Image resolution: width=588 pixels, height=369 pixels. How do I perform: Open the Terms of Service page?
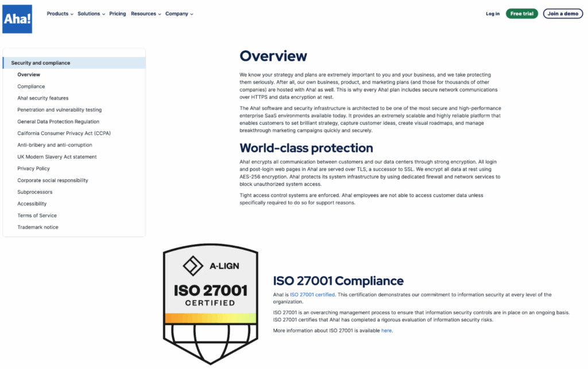[37, 216]
